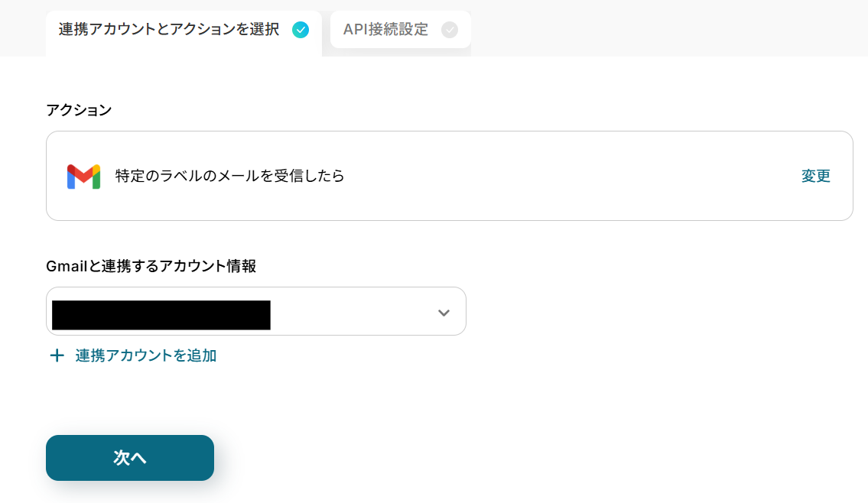Open the Gmail account selection dropdown
Image resolution: width=868 pixels, height=503 pixels.
pyautogui.click(x=255, y=311)
